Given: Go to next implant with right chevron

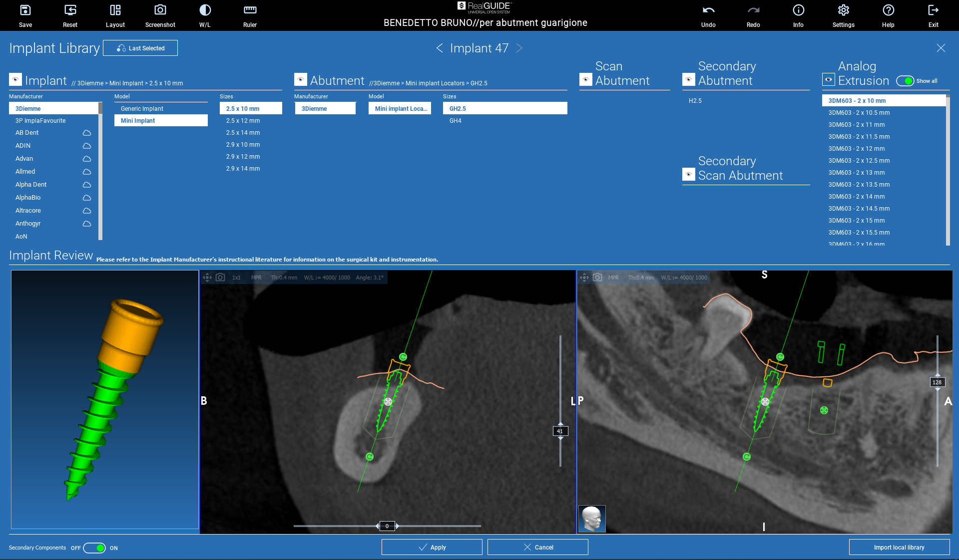Looking at the screenshot, I should point(519,48).
